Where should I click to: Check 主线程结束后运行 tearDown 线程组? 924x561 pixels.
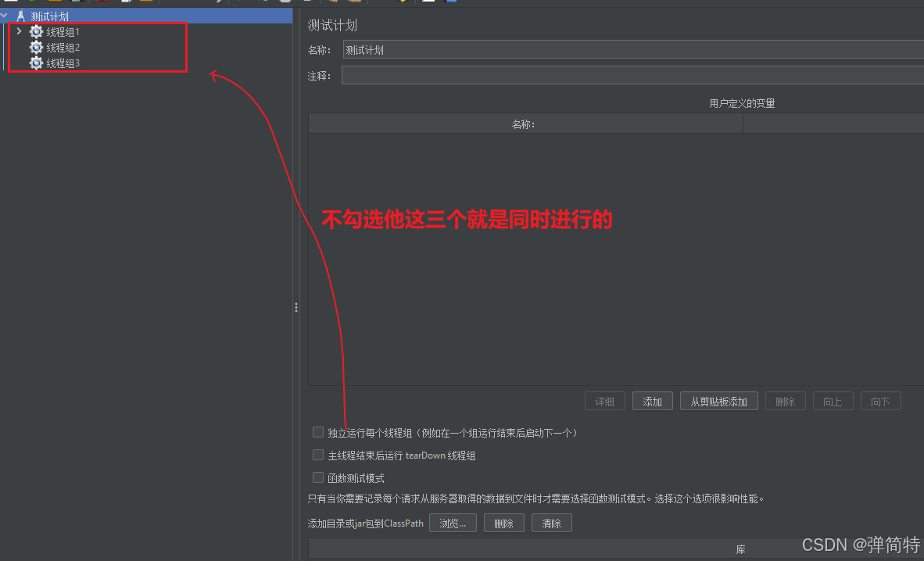(x=318, y=455)
